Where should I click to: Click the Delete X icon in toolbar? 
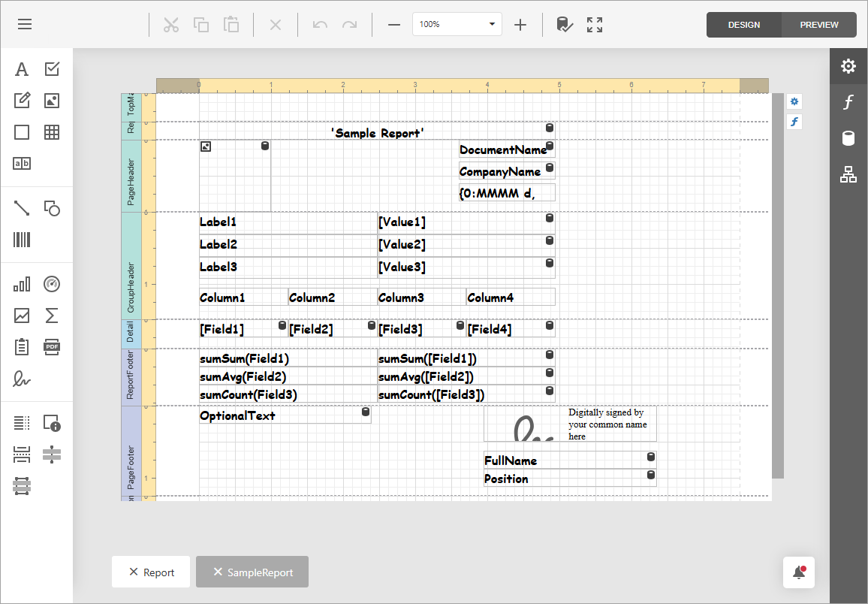(x=275, y=24)
